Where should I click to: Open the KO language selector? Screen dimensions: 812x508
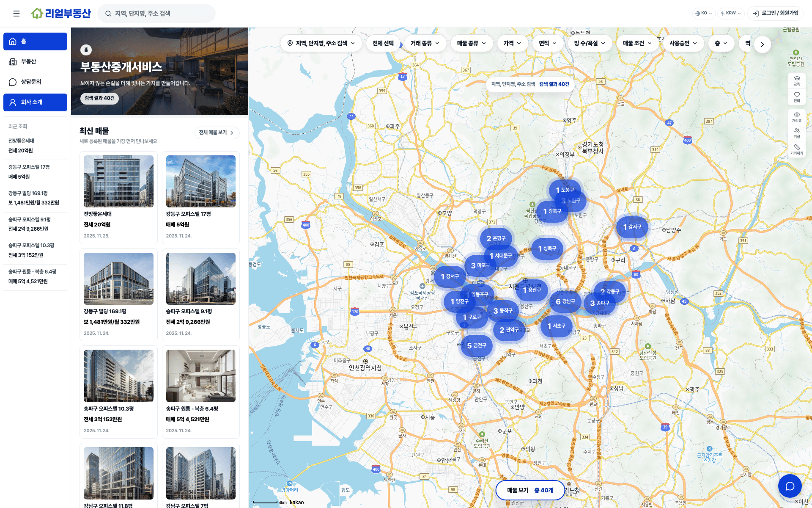pos(704,14)
